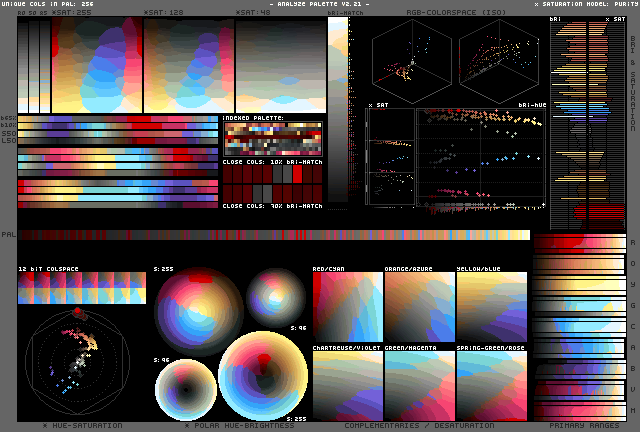Open the bri-hue scatter plot

click(x=480, y=156)
